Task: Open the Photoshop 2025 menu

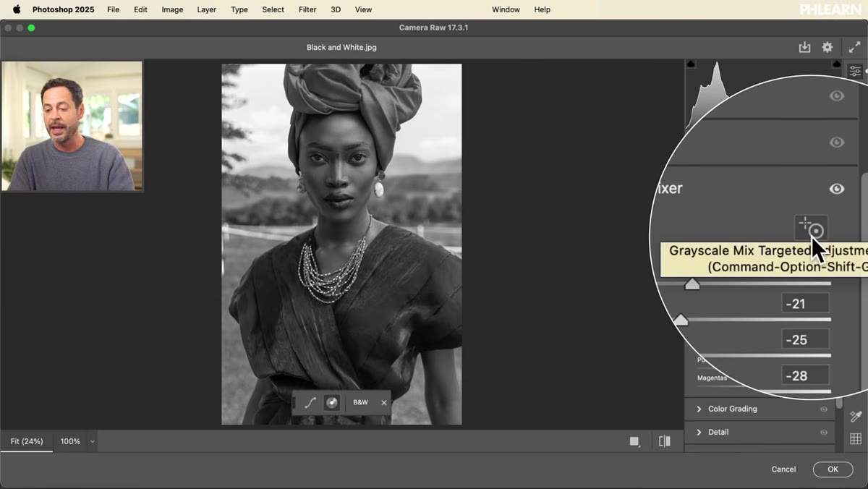Action: (x=64, y=9)
